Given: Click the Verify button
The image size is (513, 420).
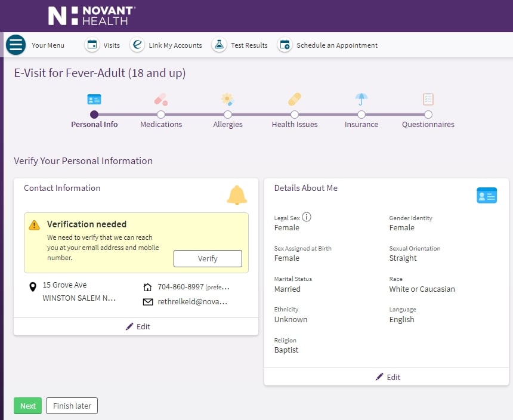Looking at the screenshot, I should click(x=207, y=258).
